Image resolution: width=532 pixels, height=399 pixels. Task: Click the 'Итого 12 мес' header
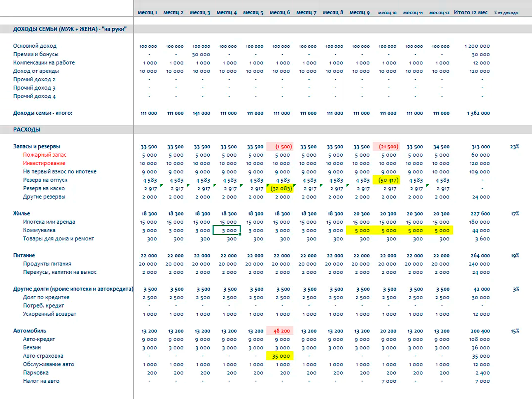pos(471,13)
